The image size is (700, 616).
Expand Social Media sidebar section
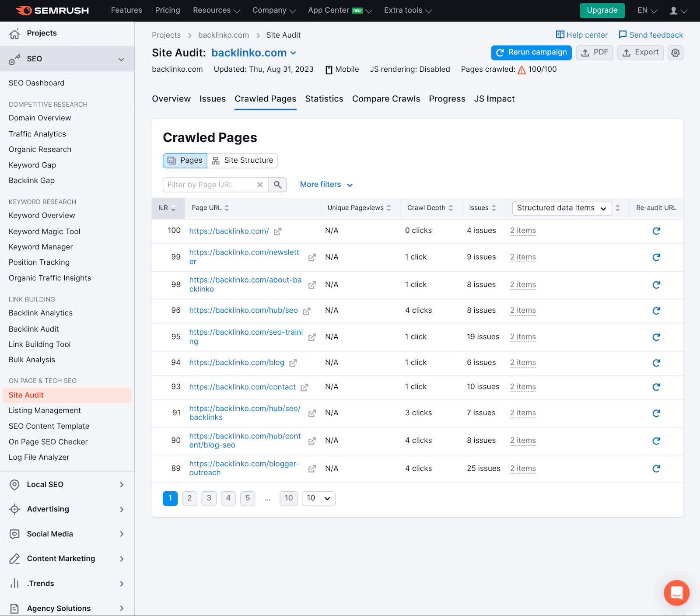(67, 534)
